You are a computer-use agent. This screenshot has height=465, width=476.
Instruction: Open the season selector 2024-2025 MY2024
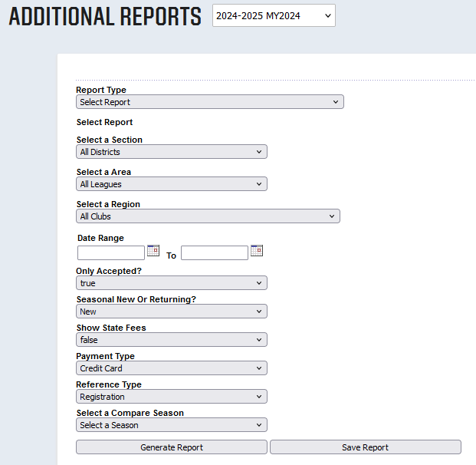pos(274,15)
